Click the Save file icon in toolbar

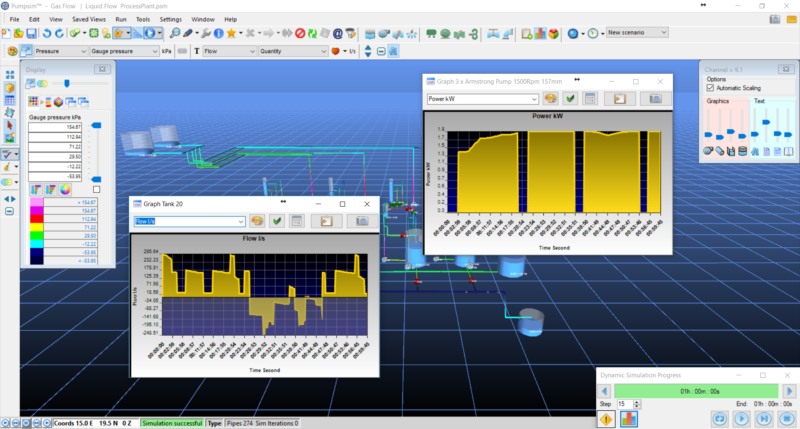pos(32,33)
